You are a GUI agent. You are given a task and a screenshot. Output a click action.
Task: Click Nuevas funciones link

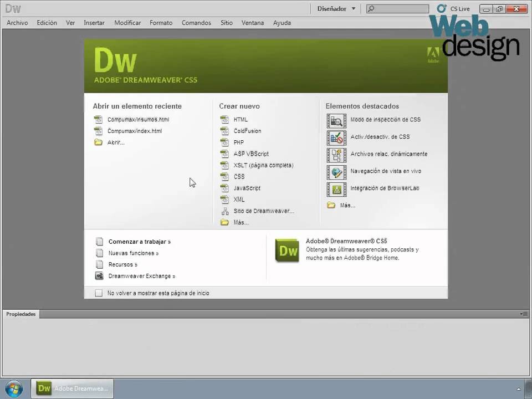click(134, 253)
